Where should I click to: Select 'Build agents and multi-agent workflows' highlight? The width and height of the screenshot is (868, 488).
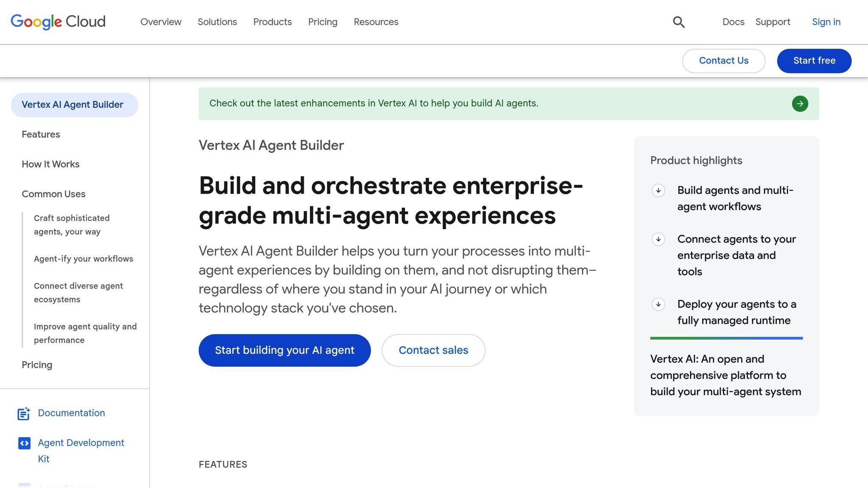point(735,198)
